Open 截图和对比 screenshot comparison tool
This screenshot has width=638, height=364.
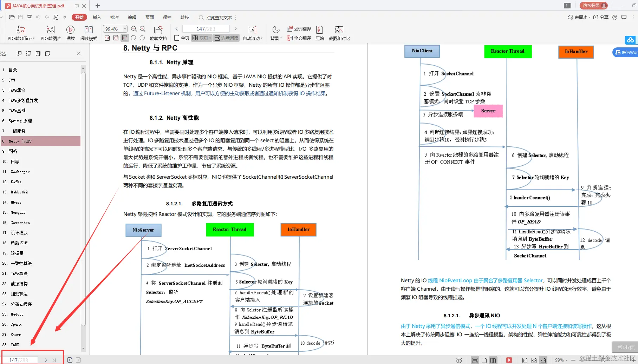(339, 33)
